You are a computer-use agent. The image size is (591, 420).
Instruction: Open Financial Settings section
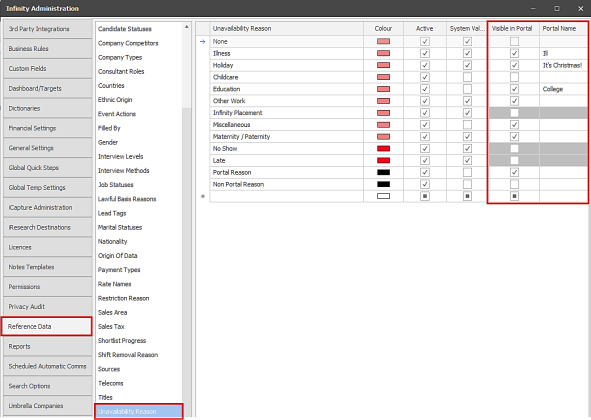pyautogui.click(x=47, y=128)
